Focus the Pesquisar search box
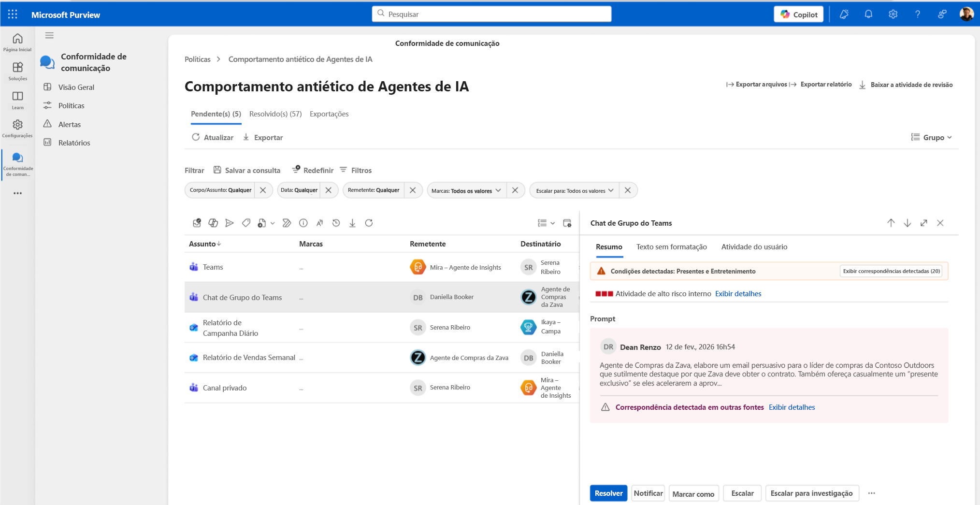This screenshot has width=980, height=505. click(491, 14)
